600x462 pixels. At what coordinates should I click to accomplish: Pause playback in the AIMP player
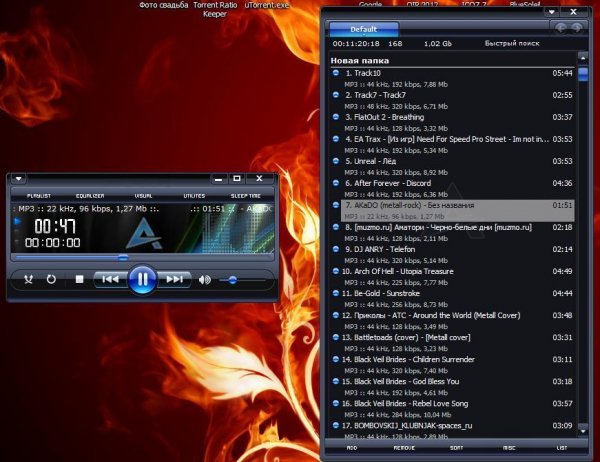(142, 280)
